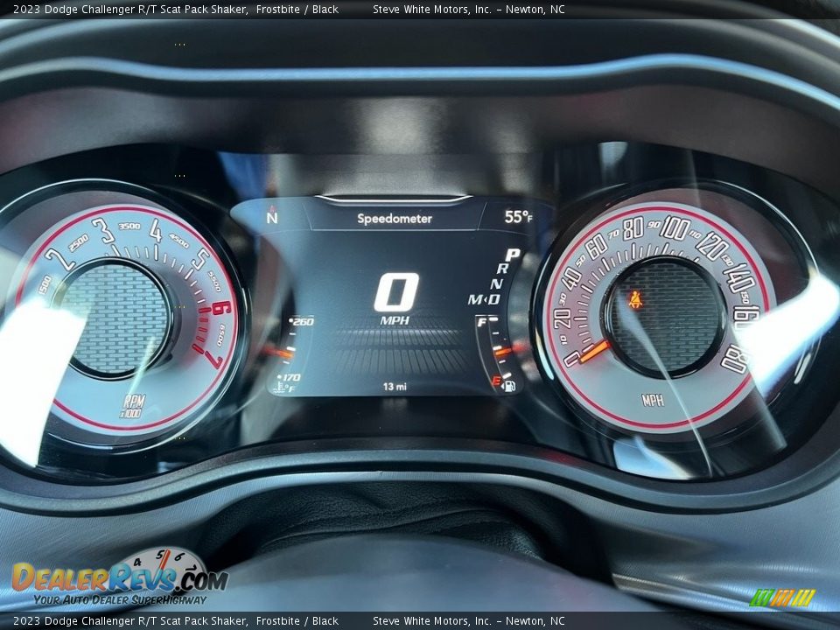The image size is (840, 630).
Task: Click the compass N heading indicator
Action: pos(272,216)
